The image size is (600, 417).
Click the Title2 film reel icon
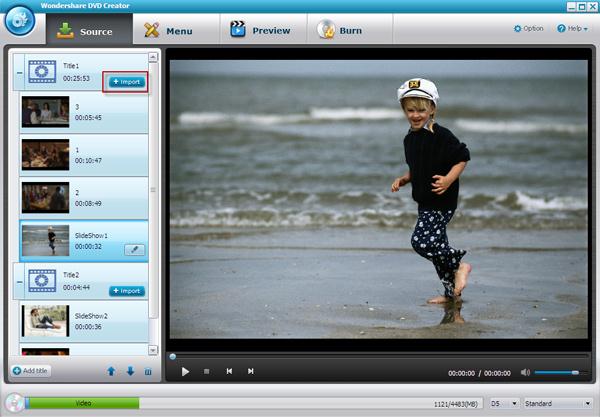click(x=42, y=280)
